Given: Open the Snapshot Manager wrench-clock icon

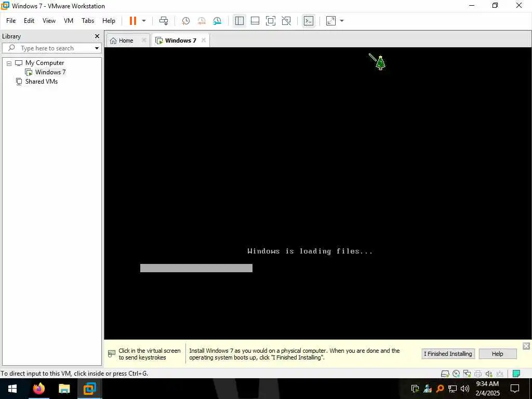Looking at the screenshot, I should point(217,21).
